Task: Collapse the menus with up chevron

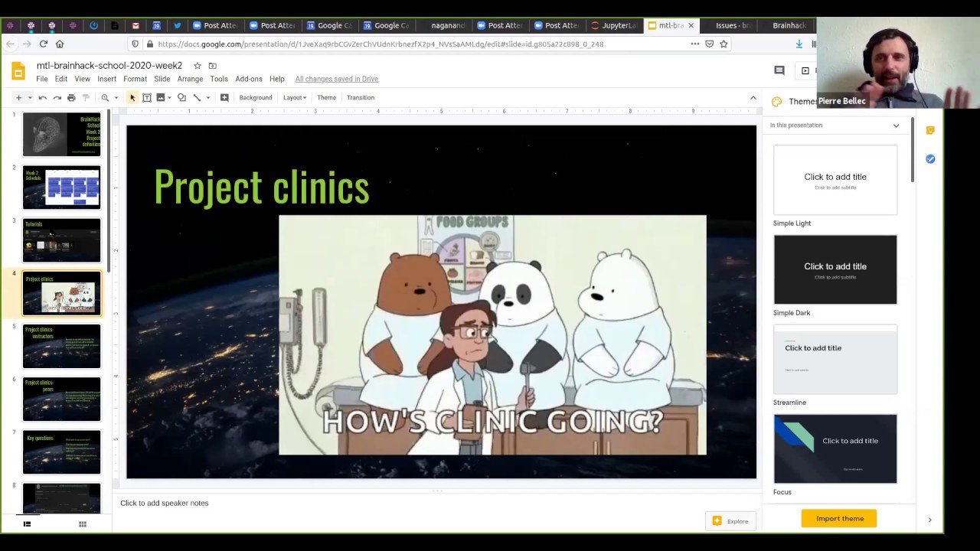Action: point(753,98)
